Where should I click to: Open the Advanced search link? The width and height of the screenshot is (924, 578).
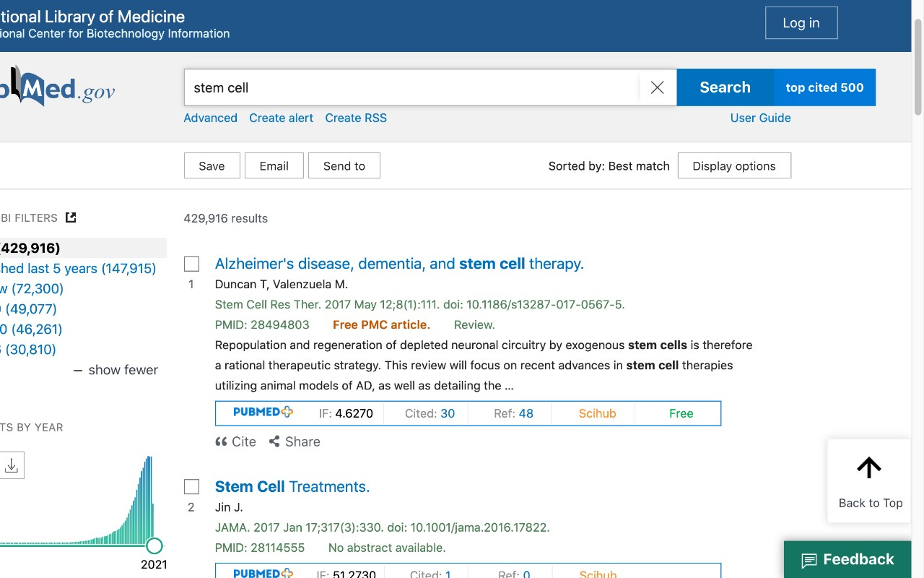(x=210, y=118)
